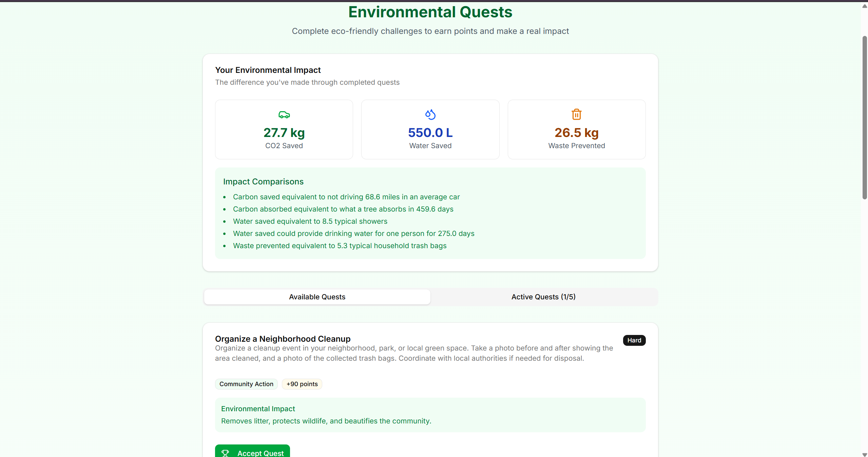
Task: Click the Impact Comparisons heading
Action: coord(263,182)
